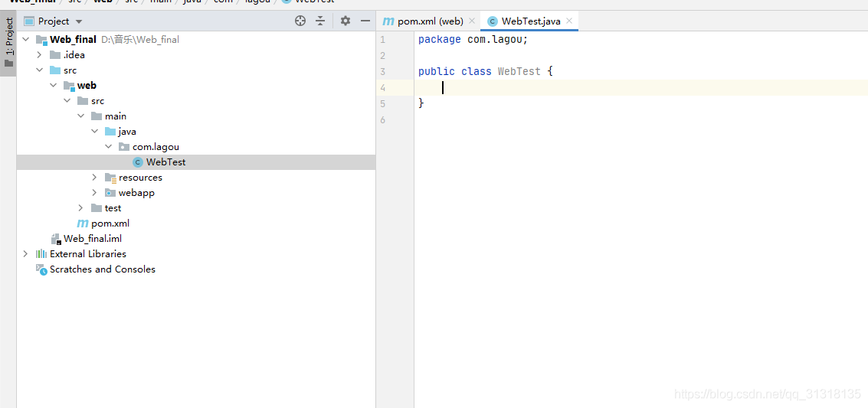Select the webapp folder
The image size is (868, 408).
pyautogui.click(x=136, y=193)
